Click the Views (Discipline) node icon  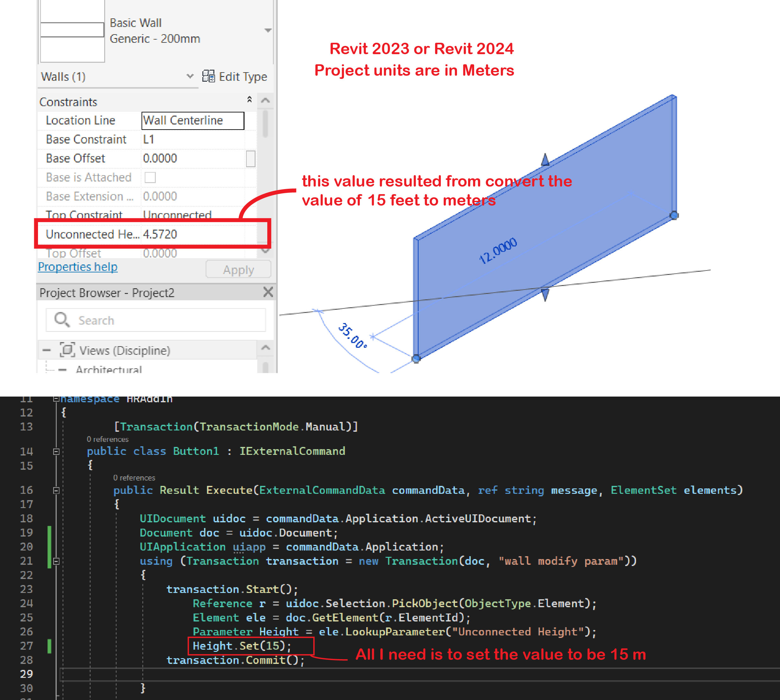tap(67, 350)
